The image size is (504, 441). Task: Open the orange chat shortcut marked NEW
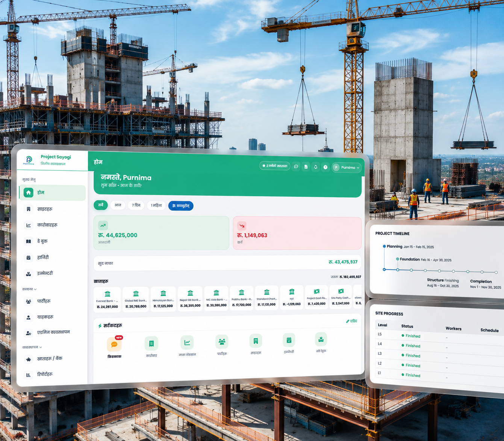(x=114, y=344)
